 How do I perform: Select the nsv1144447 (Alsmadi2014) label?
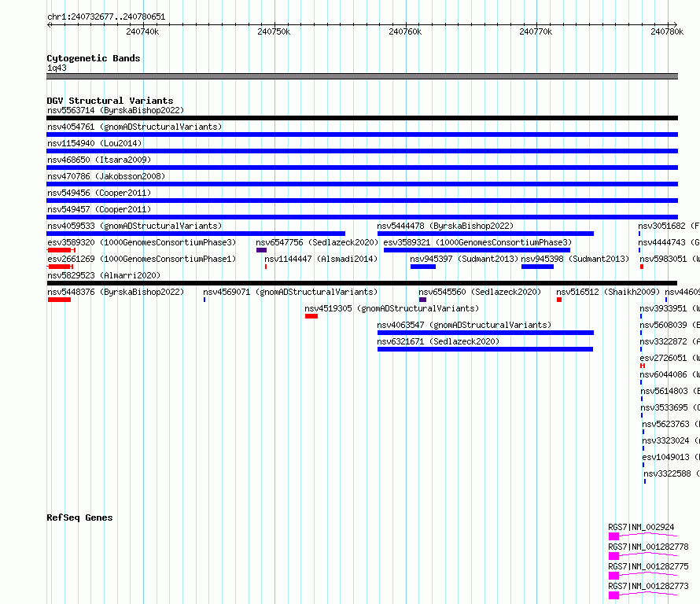(x=321, y=259)
